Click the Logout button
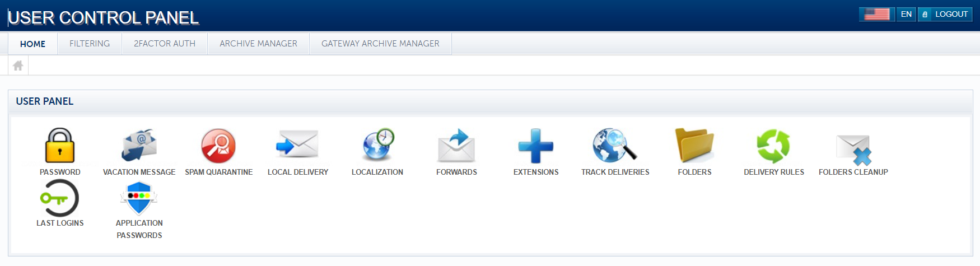This screenshot has height=266, width=980. point(945,15)
